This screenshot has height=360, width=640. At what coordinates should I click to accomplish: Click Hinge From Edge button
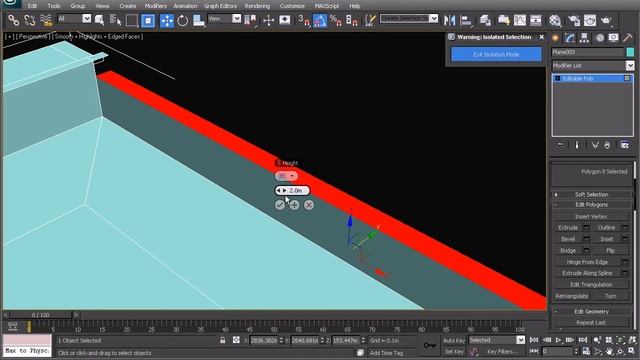[587, 262]
